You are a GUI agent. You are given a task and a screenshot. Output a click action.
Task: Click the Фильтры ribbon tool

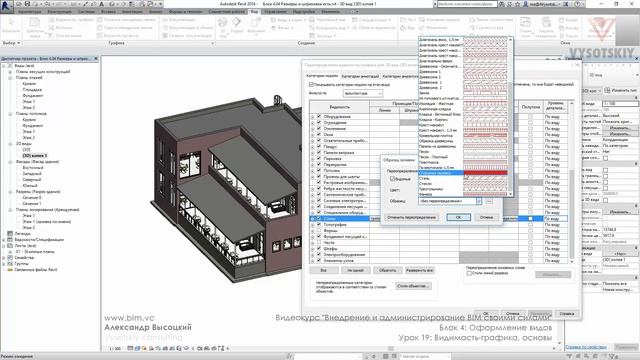click(x=60, y=28)
